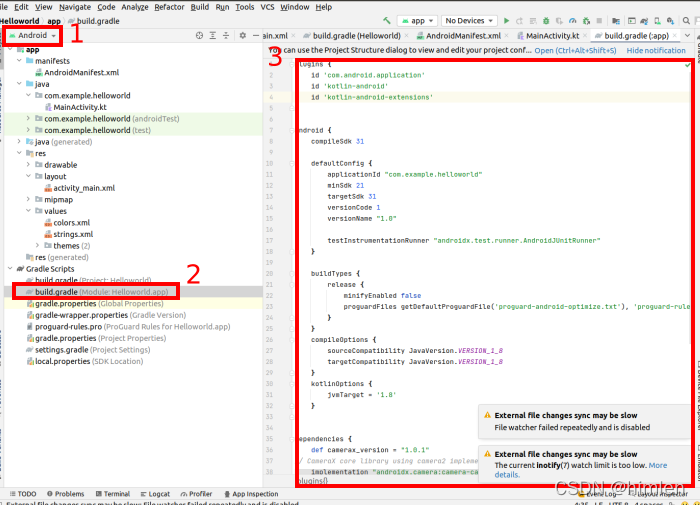700x505 pixels.
Task: Click Attach Debugger to Android Process icon
Action: tap(586, 21)
